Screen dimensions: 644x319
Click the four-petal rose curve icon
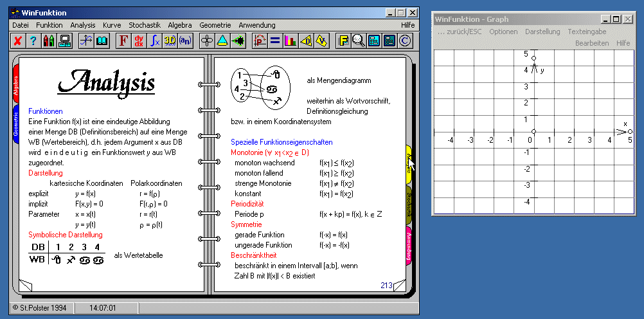pos(207,41)
